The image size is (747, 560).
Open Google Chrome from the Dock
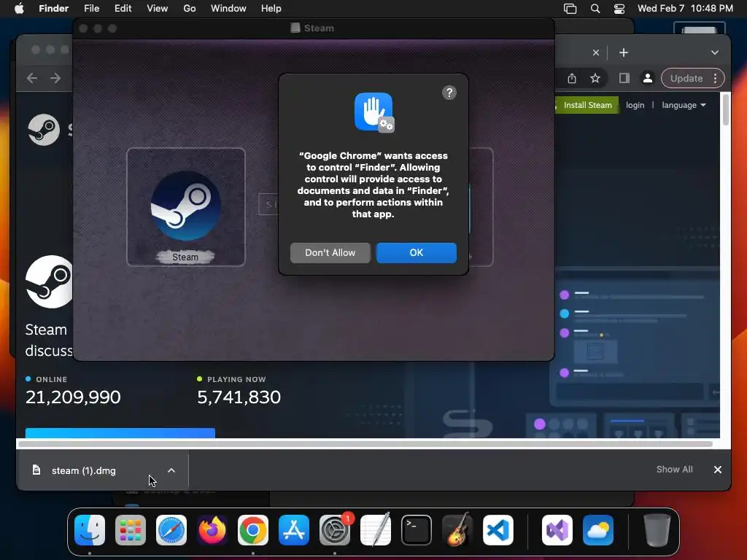pos(253,530)
